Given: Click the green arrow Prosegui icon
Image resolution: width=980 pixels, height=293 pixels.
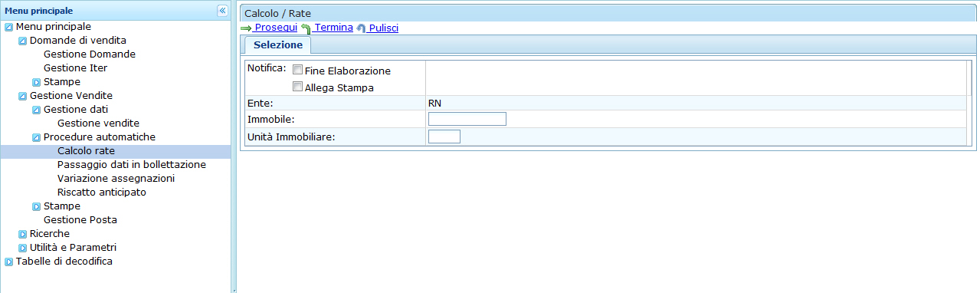Looking at the screenshot, I should 246,28.
